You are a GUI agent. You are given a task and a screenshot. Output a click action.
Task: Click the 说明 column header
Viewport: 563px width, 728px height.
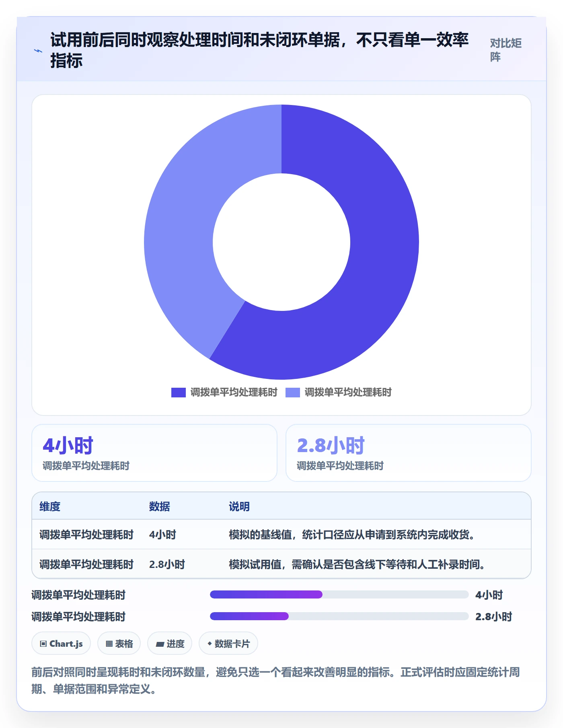coord(239,506)
